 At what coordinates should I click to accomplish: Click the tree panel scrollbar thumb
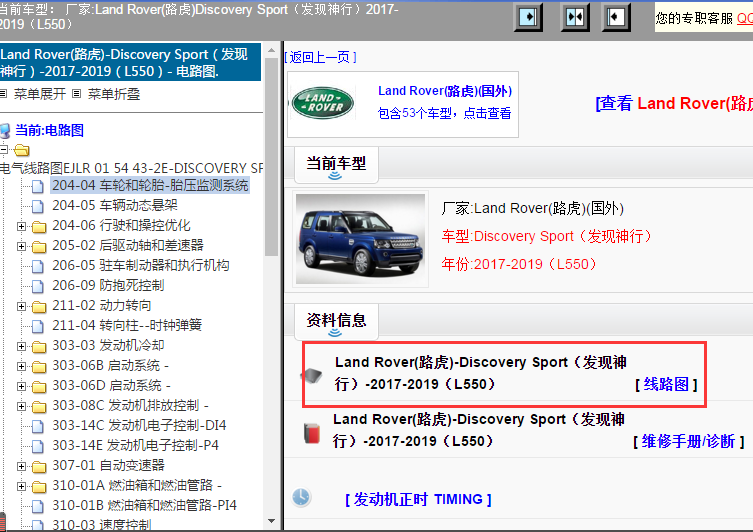(x=271, y=156)
